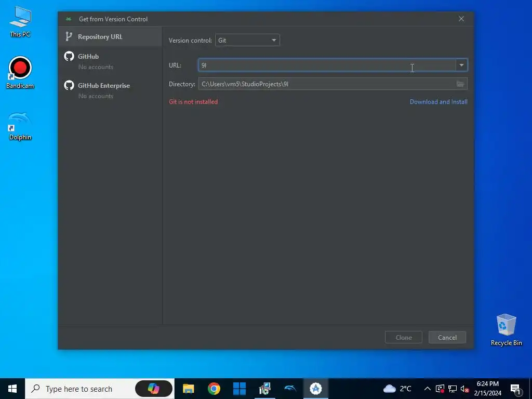The width and height of the screenshot is (532, 399).
Task: Open Copilot from the taskbar
Action: tap(154, 389)
